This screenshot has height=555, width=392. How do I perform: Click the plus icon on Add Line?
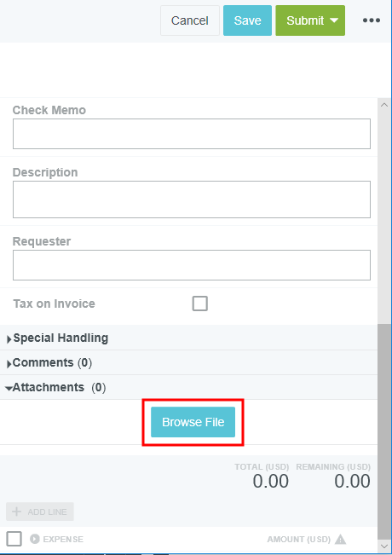pyautogui.click(x=17, y=512)
